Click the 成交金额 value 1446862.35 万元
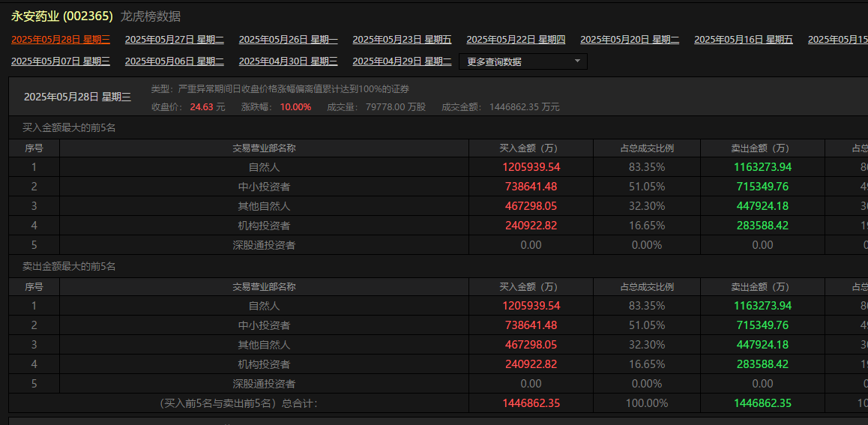This screenshot has height=425, width=868. click(x=524, y=106)
